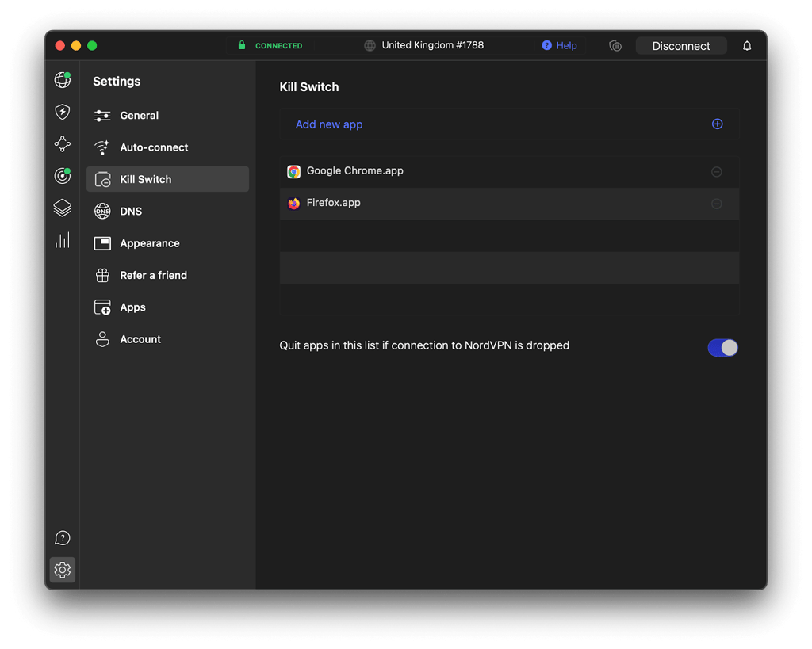Click the Disconnect button
The width and height of the screenshot is (812, 649).
click(x=681, y=46)
